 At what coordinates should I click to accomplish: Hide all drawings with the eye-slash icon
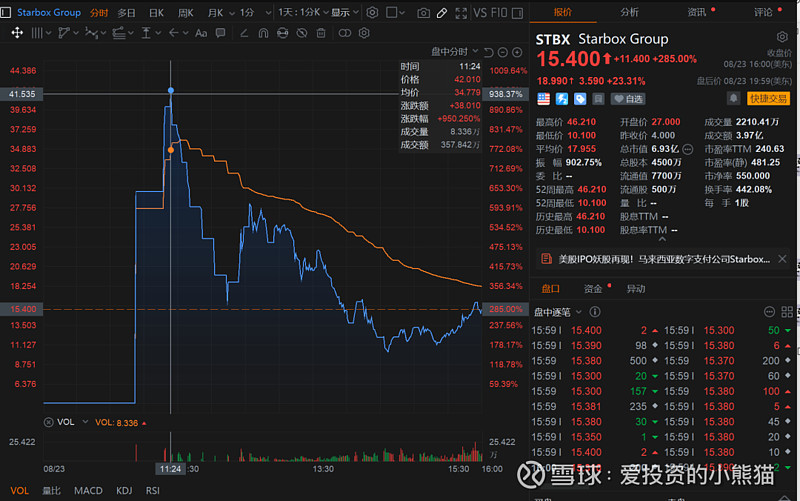(x=302, y=33)
